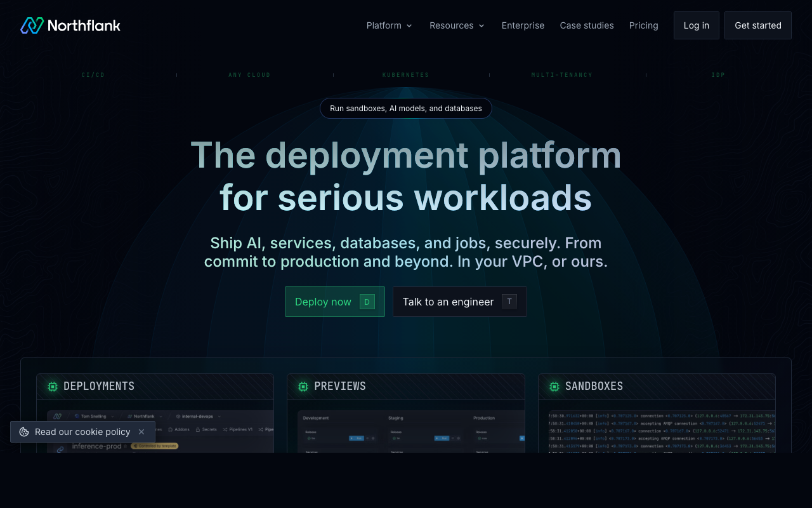Select the ANY CLOUD label
Image resolution: width=812 pixels, height=508 pixels.
point(249,75)
